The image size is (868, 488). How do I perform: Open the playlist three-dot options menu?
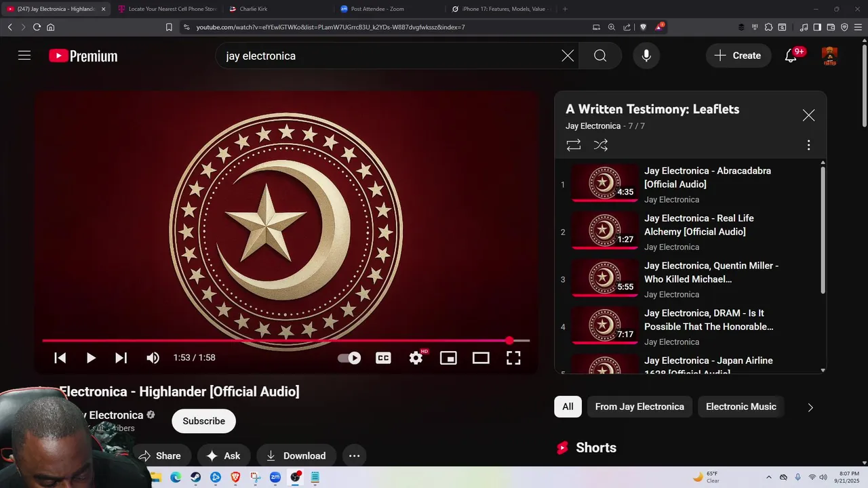808,145
